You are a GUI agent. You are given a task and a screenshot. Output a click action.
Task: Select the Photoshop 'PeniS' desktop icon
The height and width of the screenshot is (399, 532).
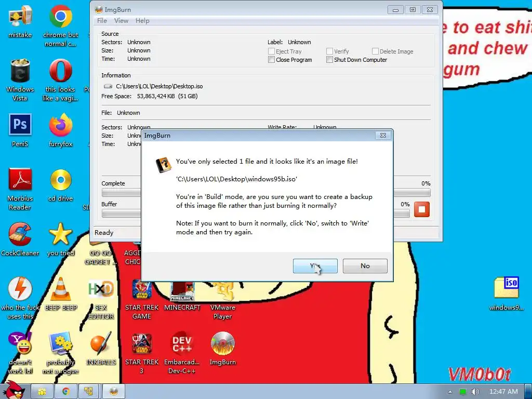coord(20,130)
